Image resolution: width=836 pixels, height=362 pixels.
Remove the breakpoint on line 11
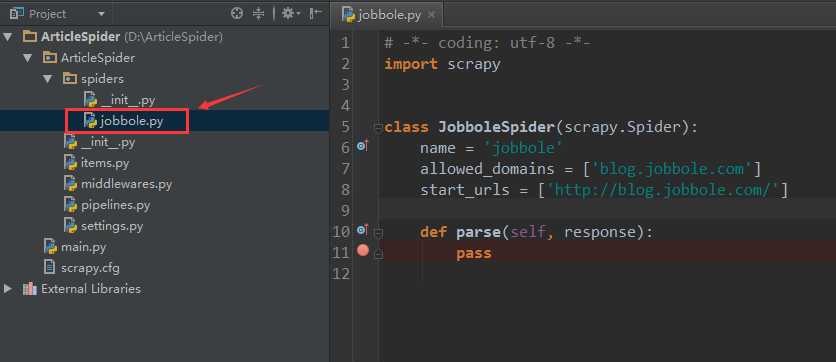[363, 251]
